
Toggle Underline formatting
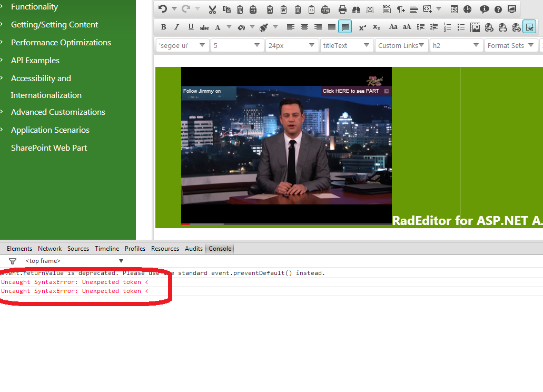[190, 27]
